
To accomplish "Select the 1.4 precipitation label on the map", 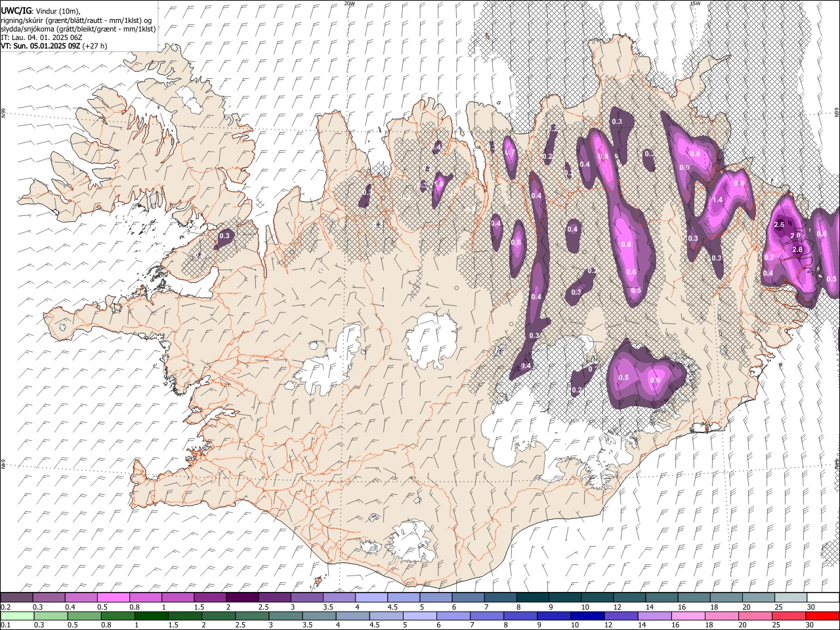I will click(x=717, y=200).
